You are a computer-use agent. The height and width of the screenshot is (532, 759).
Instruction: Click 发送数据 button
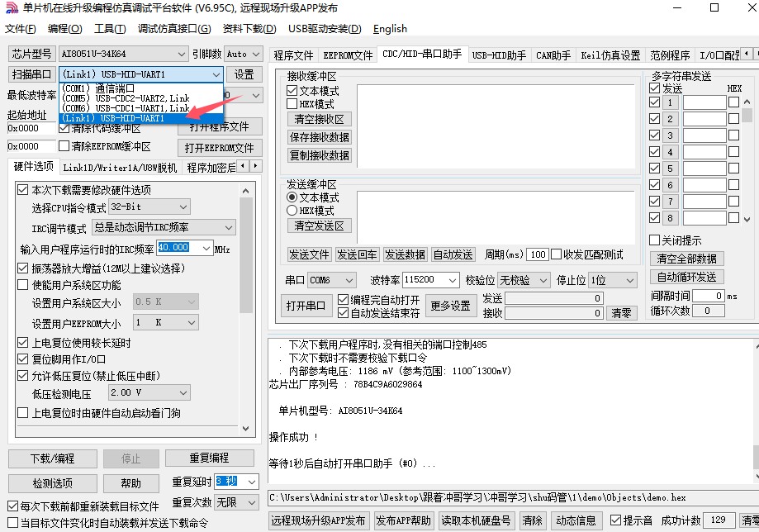coord(405,254)
